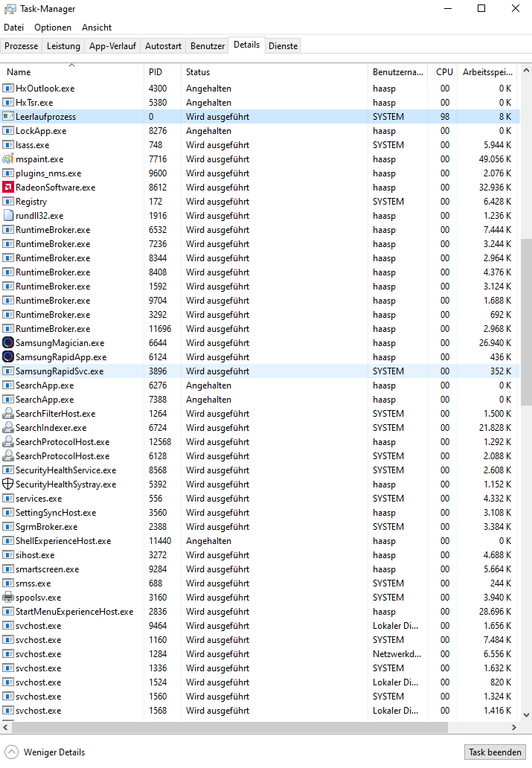This screenshot has height=768, width=532.
Task: Sort by the PID column header
Action: tap(163, 72)
